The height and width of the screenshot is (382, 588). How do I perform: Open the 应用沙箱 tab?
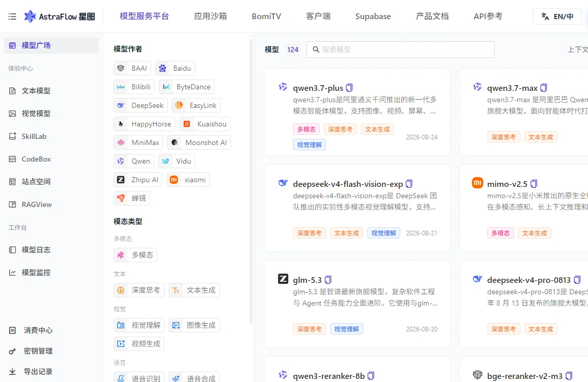click(210, 16)
